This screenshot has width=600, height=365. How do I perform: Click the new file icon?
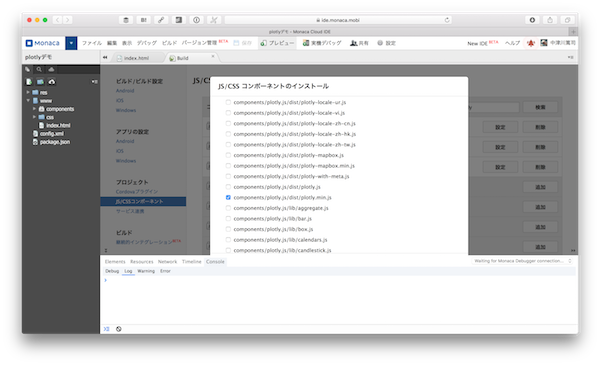pos(29,81)
